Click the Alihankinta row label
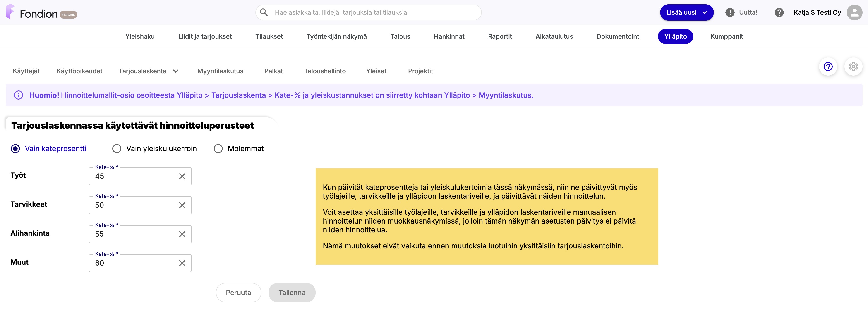The height and width of the screenshot is (314, 868). point(30,233)
